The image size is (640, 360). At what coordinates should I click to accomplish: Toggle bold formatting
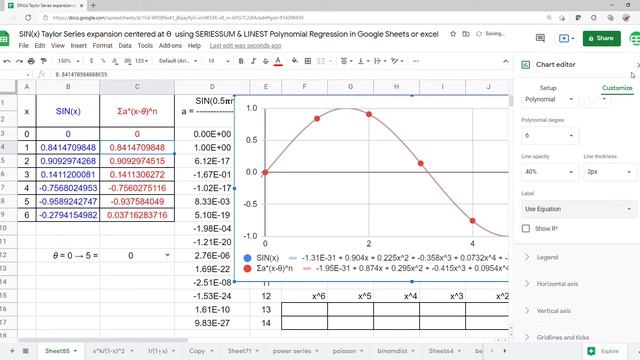click(x=241, y=61)
